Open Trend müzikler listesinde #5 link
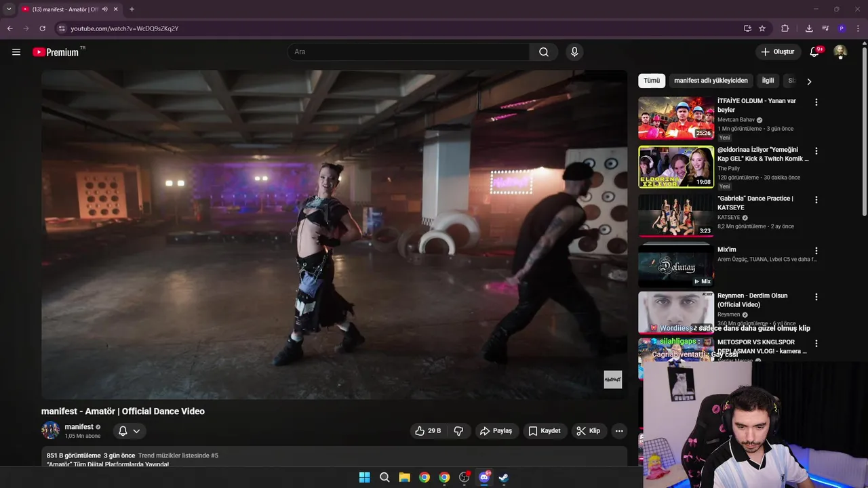 tap(178, 455)
